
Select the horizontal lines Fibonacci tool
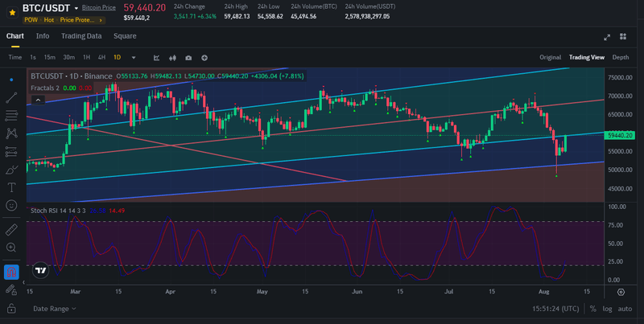[11, 116]
